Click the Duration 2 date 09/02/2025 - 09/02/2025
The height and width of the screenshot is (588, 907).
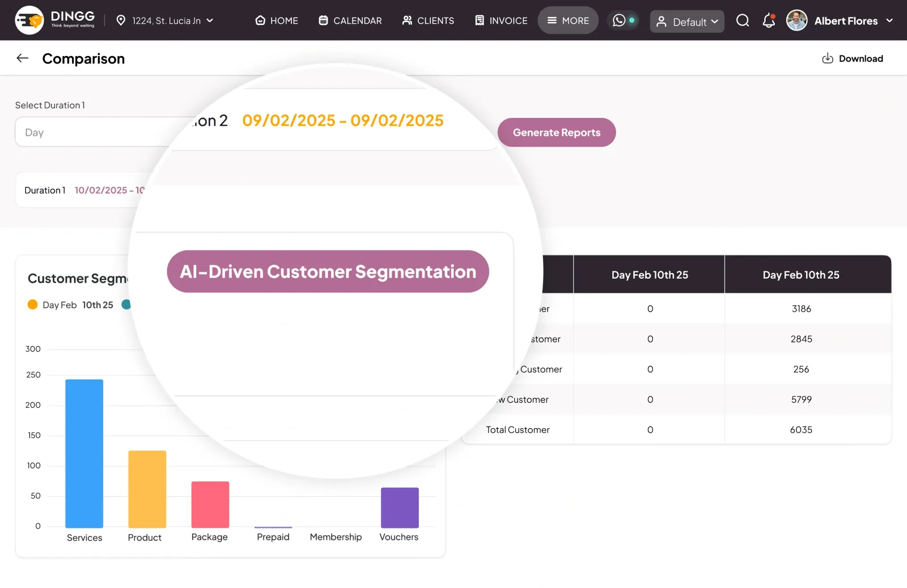(x=343, y=120)
